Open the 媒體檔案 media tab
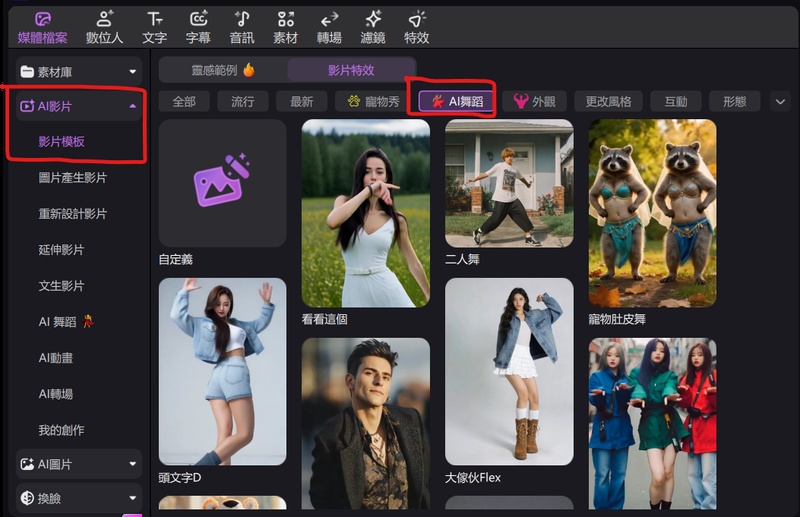This screenshot has height=517, width=800. [42, 28]
